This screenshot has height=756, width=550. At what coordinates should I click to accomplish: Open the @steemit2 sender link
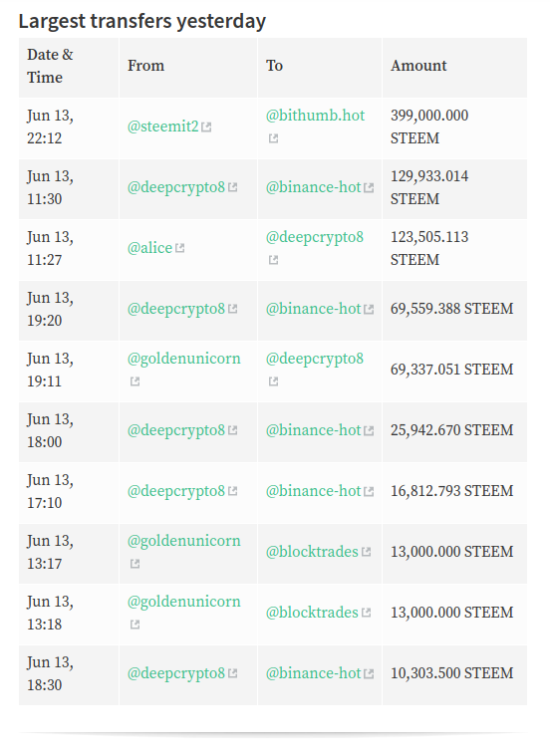(x=163, y=126)
